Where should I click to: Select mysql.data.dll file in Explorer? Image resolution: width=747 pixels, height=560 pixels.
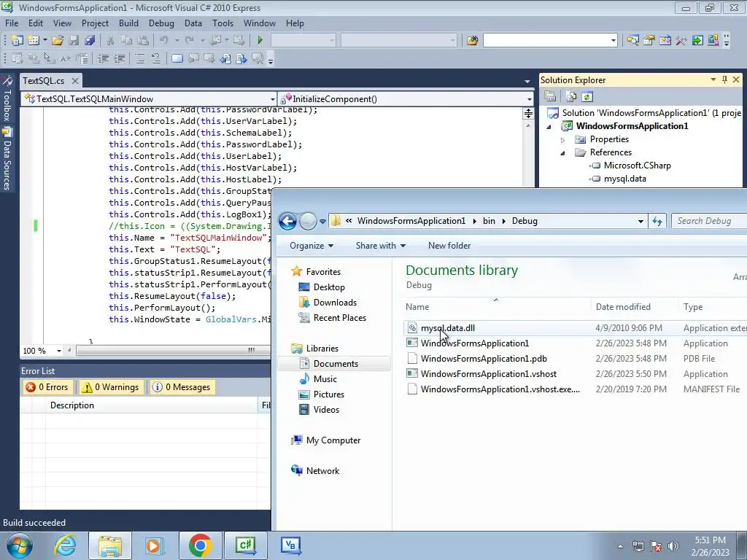[x=448, y=328]
